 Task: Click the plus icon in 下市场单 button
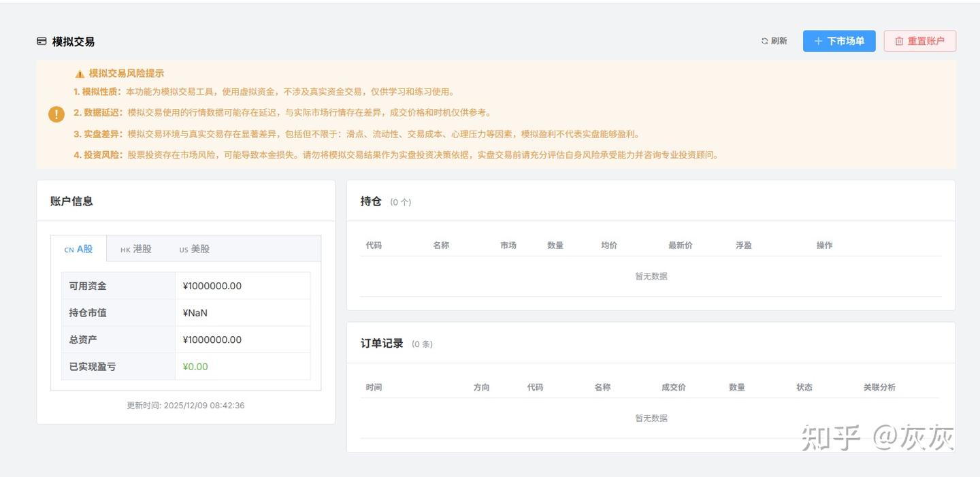tap(817, 41)
